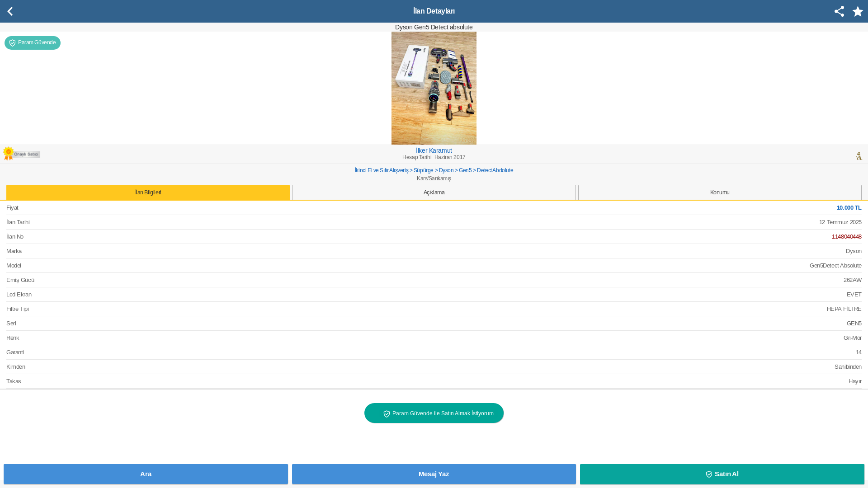This screenshot has height=488, width=868.
Task: Click the Dyson brand value in Marka row
Action: (x=854, y=251)
